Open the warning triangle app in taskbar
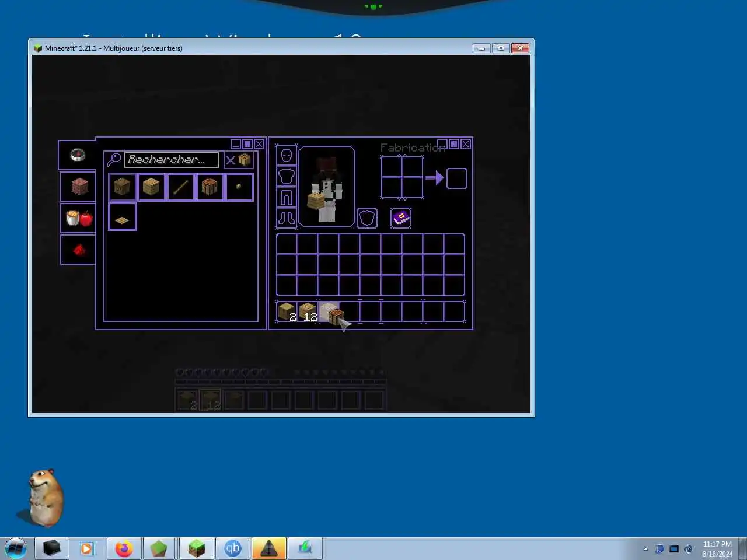 269,549
